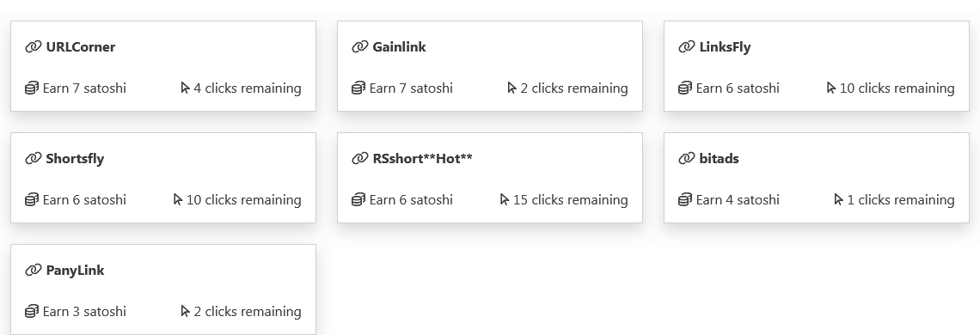Click the chain-link icon beside Gainlink
980x335 pixels.
pyautogui.click(x=360, y=47)
